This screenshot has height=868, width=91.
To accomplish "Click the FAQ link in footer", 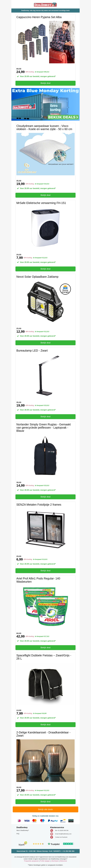I will pos(18,834).
